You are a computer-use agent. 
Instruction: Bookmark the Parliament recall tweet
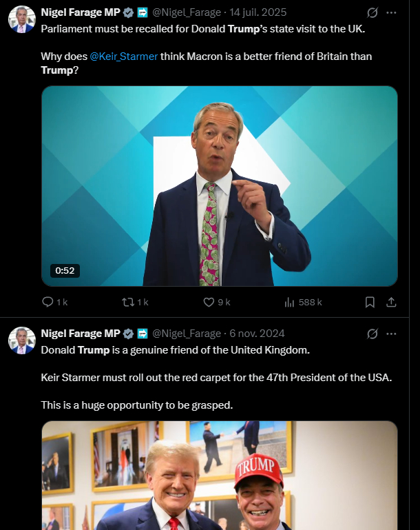click(370, 302)
